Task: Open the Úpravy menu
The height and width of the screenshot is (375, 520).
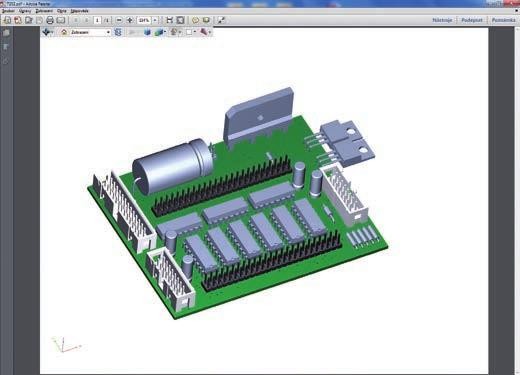Action: point(25,11)
